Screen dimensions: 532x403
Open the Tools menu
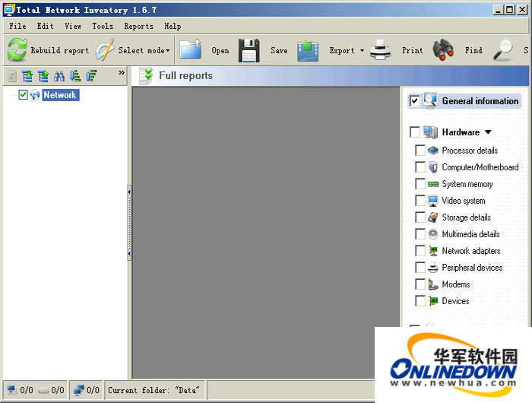pos(103,26)
